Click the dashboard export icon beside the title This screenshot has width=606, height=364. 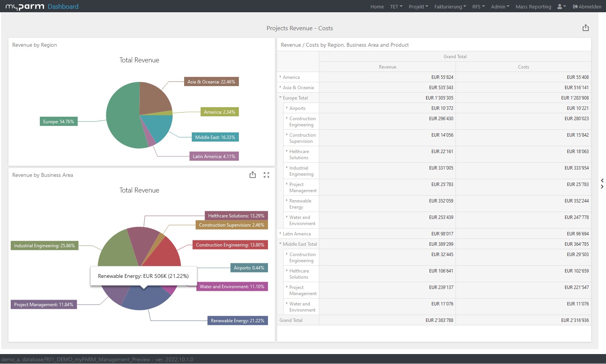point(585,28)
